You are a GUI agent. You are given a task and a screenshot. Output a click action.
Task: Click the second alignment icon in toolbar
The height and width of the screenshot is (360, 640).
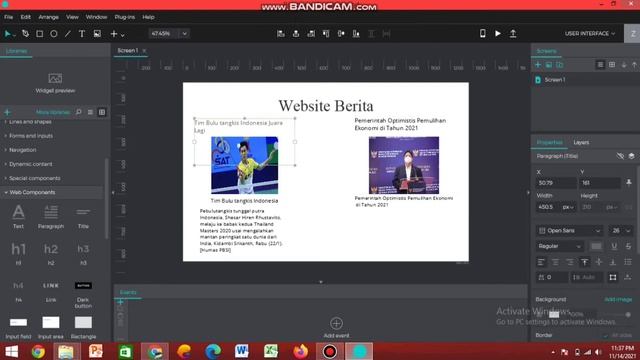[296, 34]
